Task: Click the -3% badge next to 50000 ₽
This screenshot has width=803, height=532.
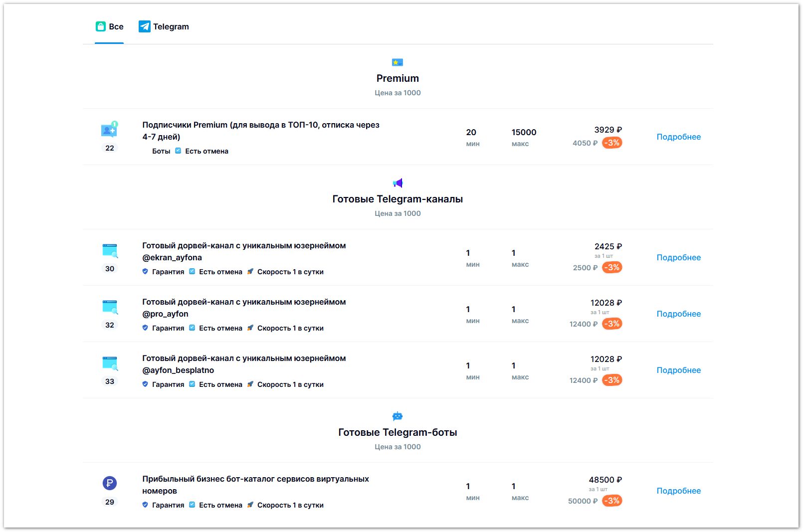Action: click(612, 501)
